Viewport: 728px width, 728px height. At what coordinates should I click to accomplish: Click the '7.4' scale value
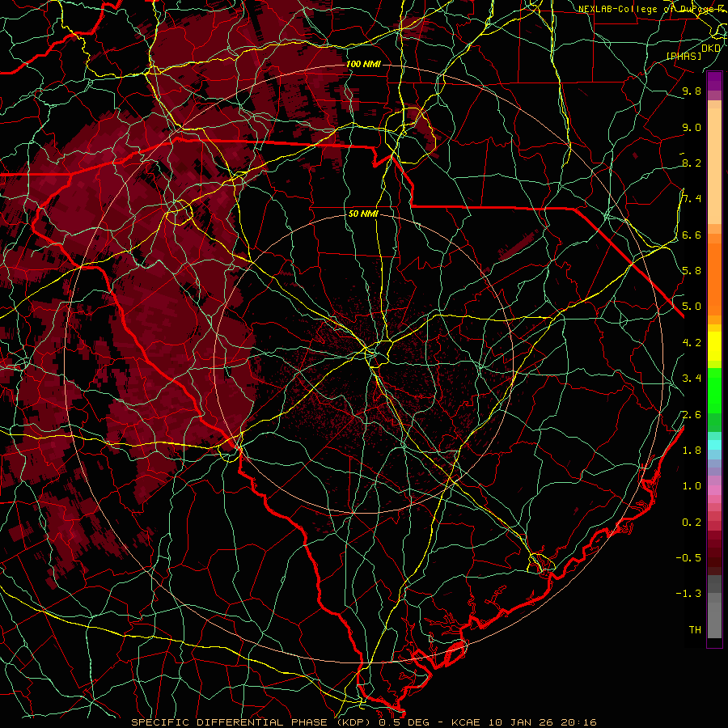click(692, 199)
